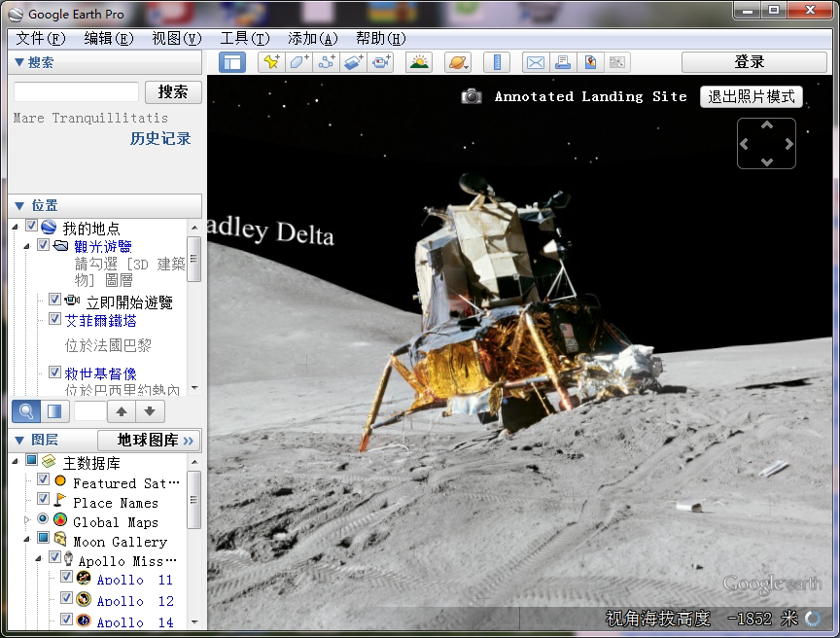Move selected place down with arrow
The height and width of the screenshot is (638, 840).
pyautogui.click(x=150, y=411)
